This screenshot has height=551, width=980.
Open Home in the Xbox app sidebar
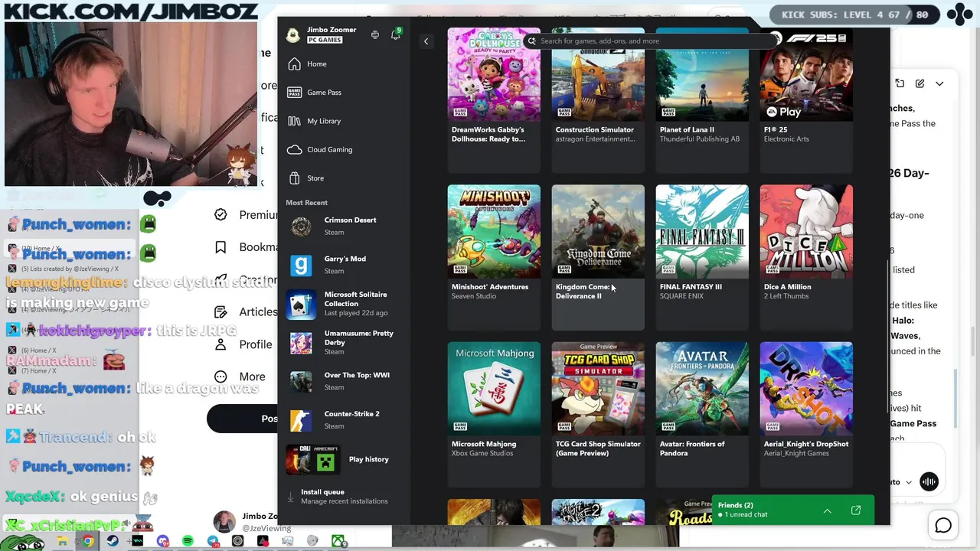[x=344, y=64]
